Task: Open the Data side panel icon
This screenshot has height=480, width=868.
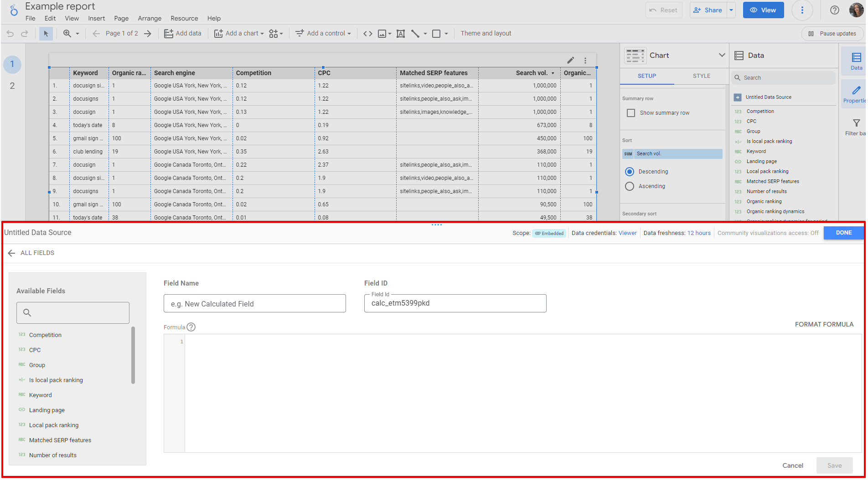Action: coord(856,61)
